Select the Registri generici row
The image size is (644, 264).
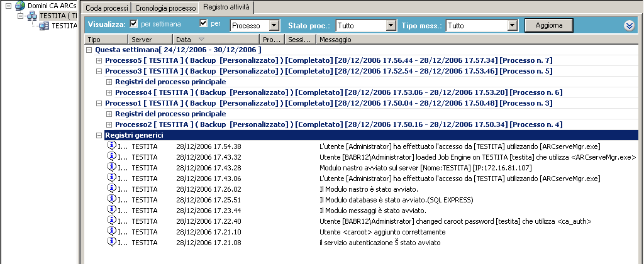371,136
